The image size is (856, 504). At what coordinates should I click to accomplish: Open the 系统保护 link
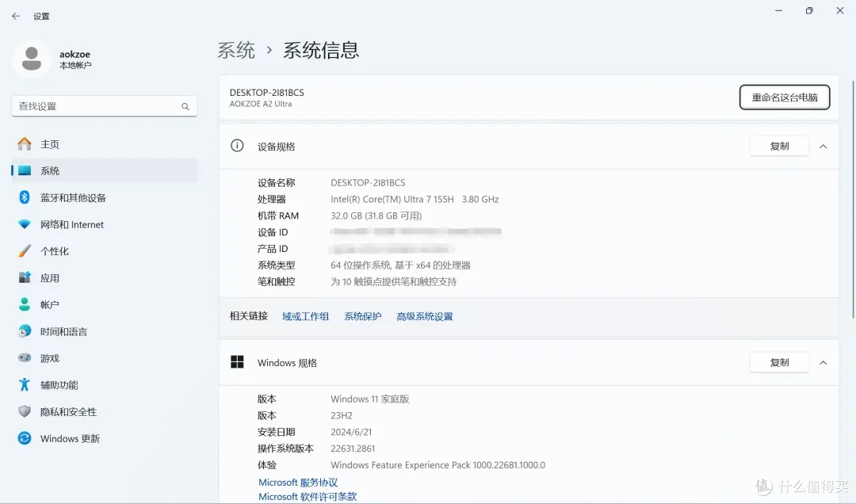[x=362, y=317]
